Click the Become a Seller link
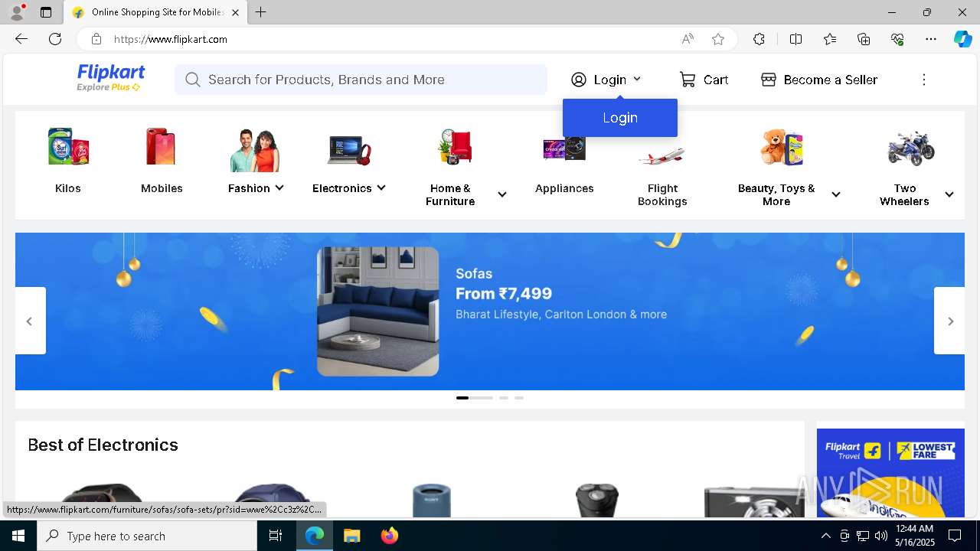980x551 pixels. pyautogui.click(x=831, y=80)
